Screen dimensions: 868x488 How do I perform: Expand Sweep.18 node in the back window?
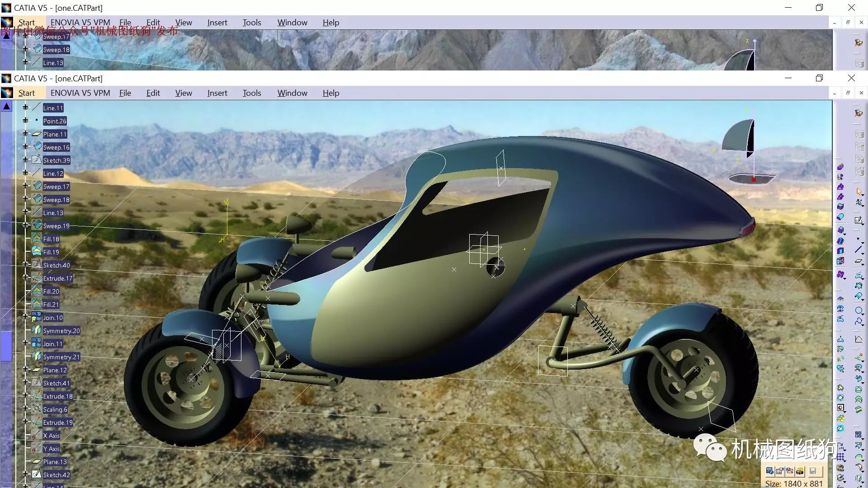coord(25,49)
